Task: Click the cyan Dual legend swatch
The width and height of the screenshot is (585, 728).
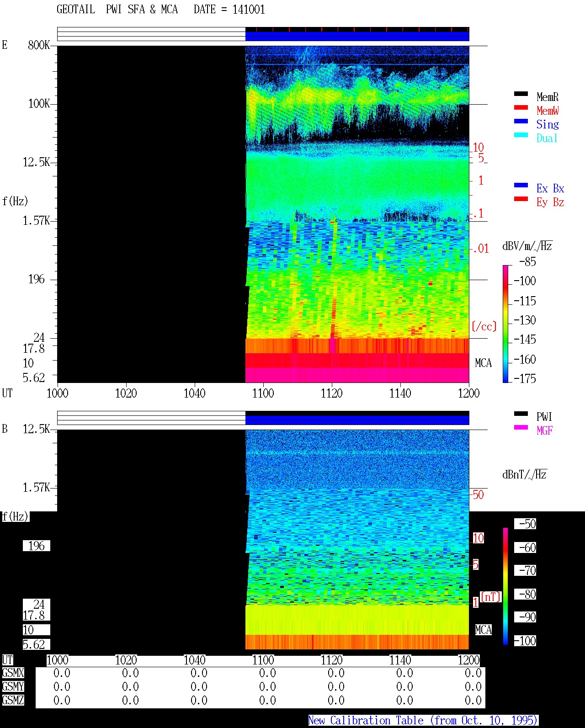Action: (521, 135)
